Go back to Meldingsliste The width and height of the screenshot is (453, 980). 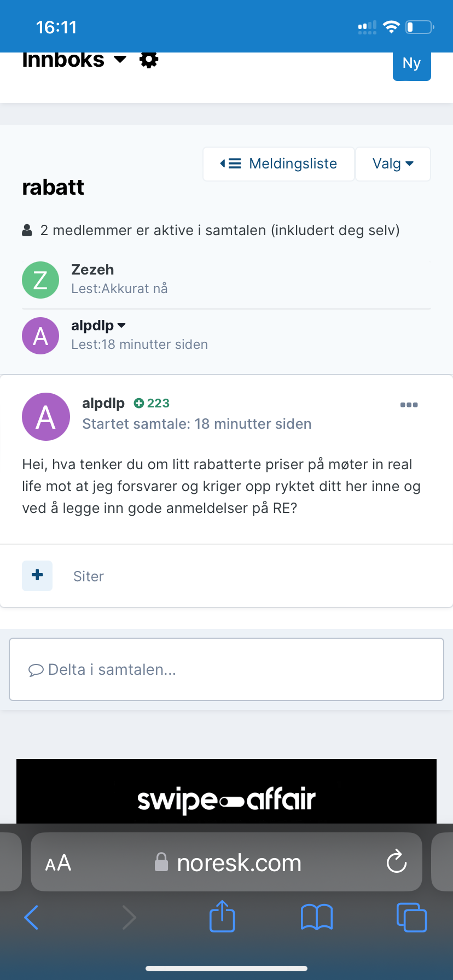point(278,164)
